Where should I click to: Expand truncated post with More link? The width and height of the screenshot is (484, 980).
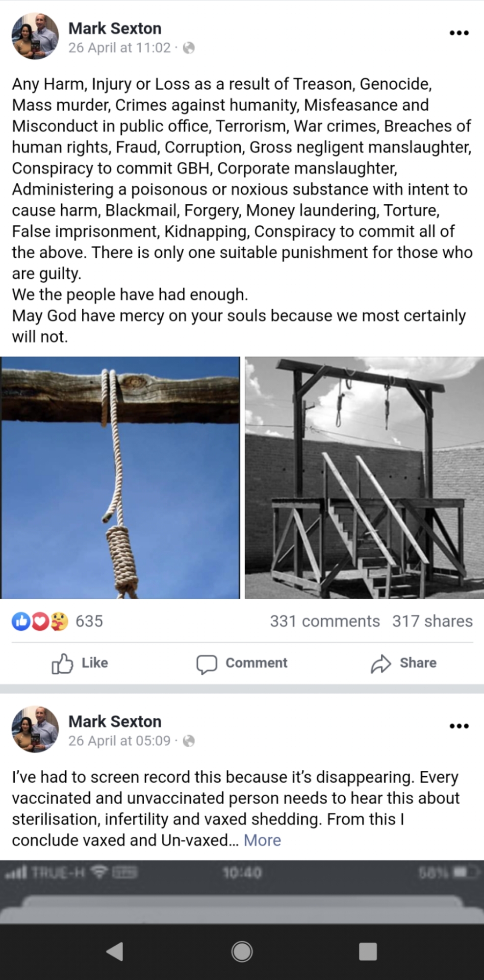262,840
